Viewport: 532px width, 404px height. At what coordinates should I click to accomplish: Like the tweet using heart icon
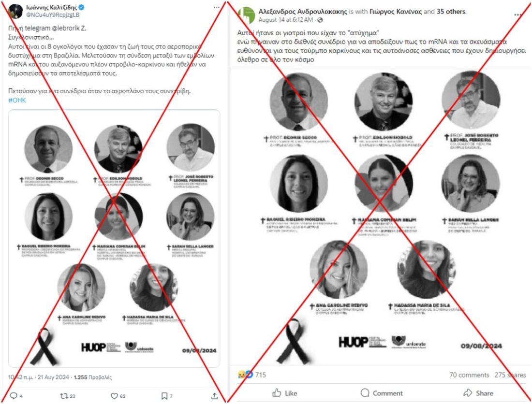(114, 396)
